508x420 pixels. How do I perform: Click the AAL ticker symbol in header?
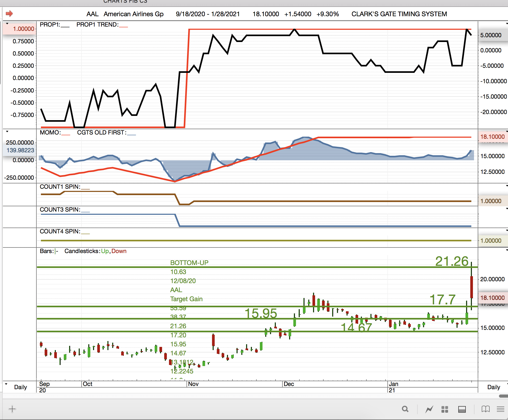pyautogui.click(x=92, y=14)
